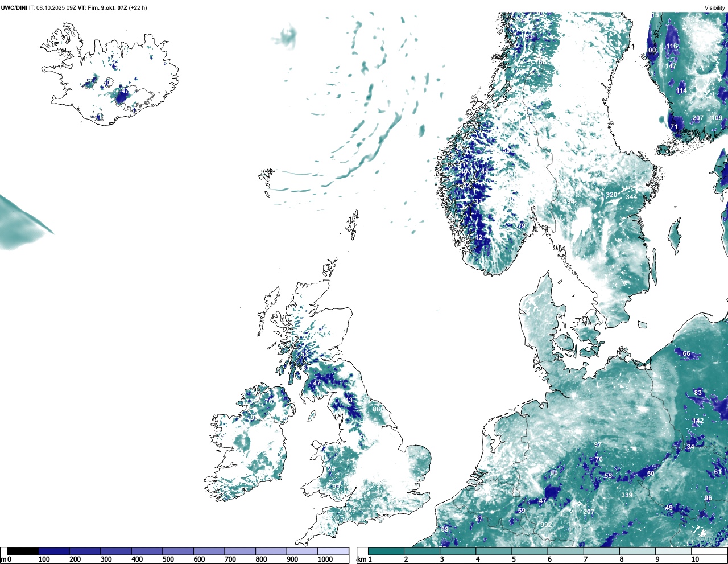
Task: Click the '147' visibility value on map
Action: [x=671, y=66]
